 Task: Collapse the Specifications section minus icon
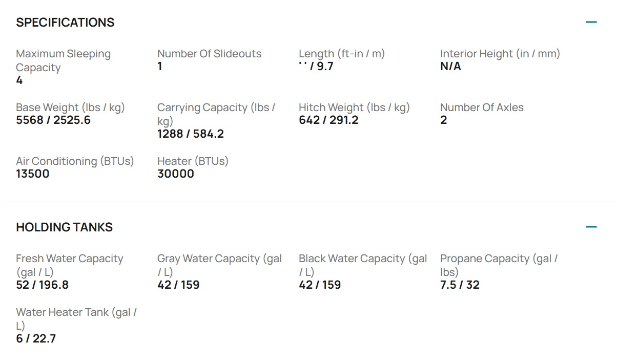click(591, 22)
